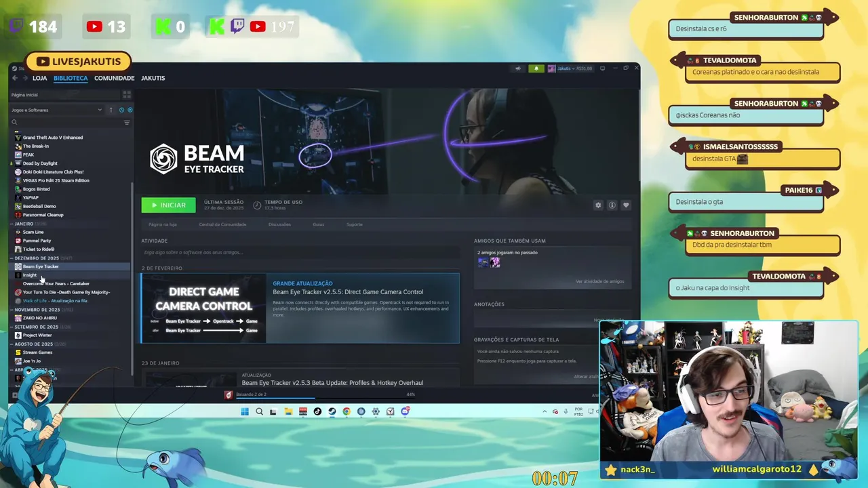Open Beam Eye Tracker 2.5.3 Beta Update post
Viewport: 868px width, 488px height.
[332, 383]
